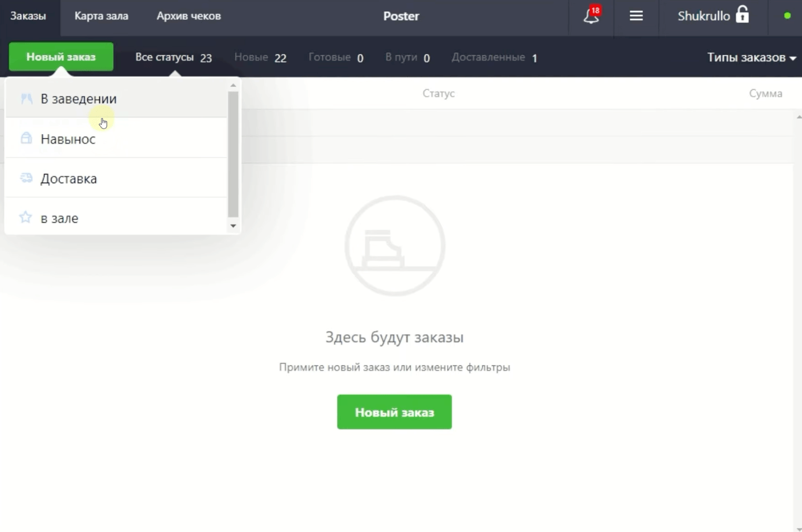This screenshot has width=802, height=532.
Task: Click the delivery truck icon for Доставка
Action: [x=26, y=178]
